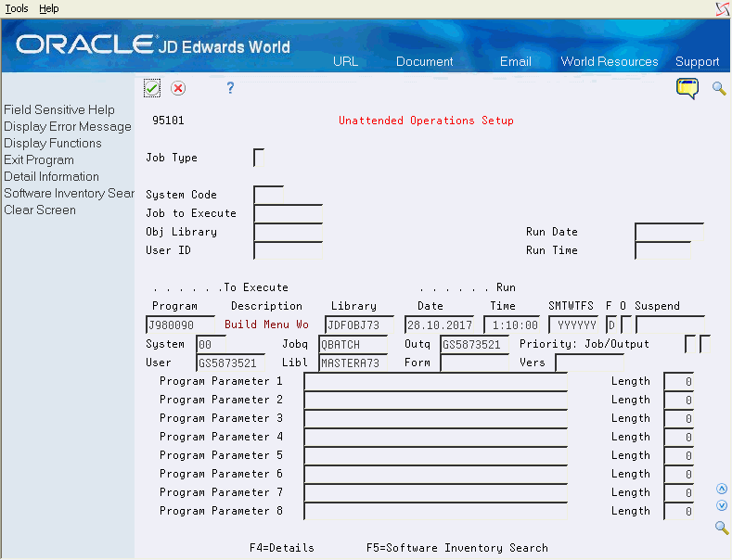Open the yellow chat bubble icon
The image size is (732, 560).
687,88
